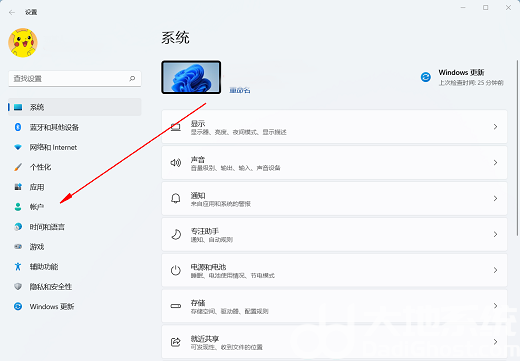Click the 电源和电池 title text

[x=208, y=267]
